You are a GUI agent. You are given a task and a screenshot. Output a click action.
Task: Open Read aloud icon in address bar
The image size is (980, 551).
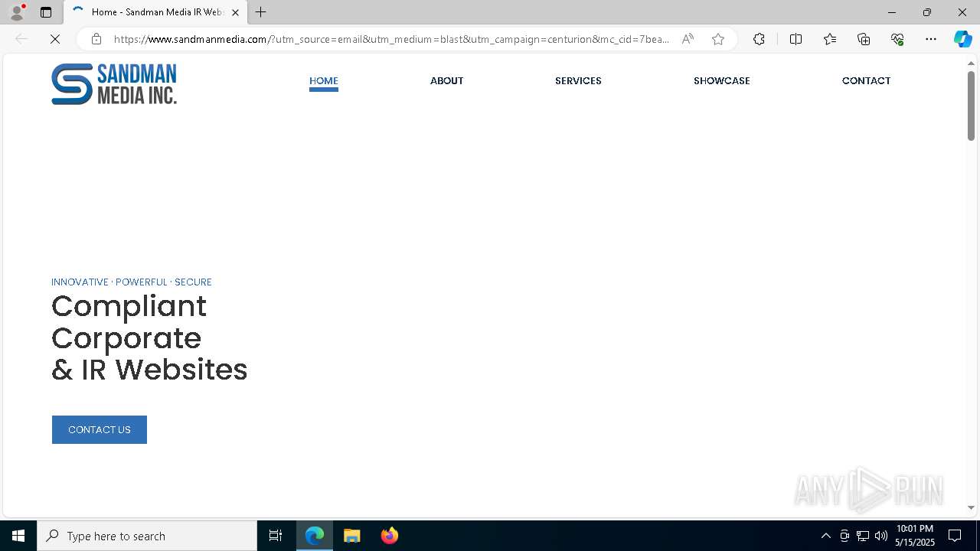(688, 39)
